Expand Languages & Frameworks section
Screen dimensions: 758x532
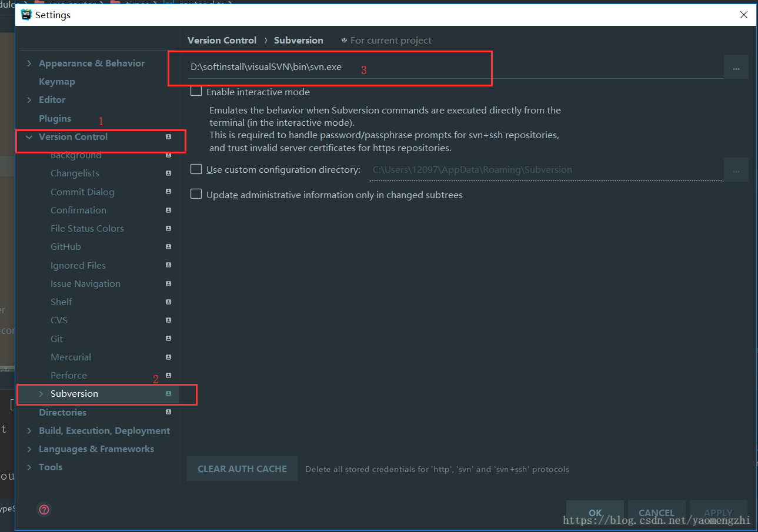click(29, 449)
